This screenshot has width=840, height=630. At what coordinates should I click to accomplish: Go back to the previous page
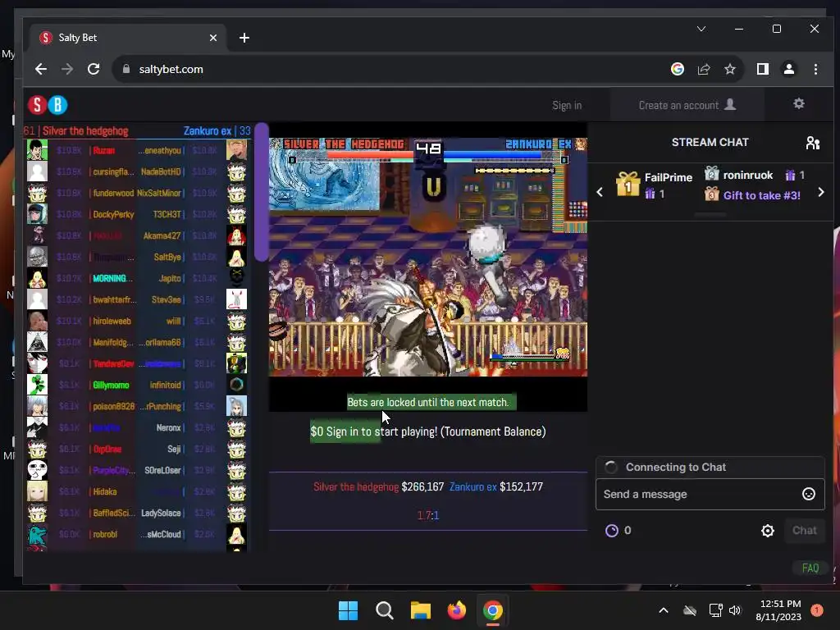[41, 69]
